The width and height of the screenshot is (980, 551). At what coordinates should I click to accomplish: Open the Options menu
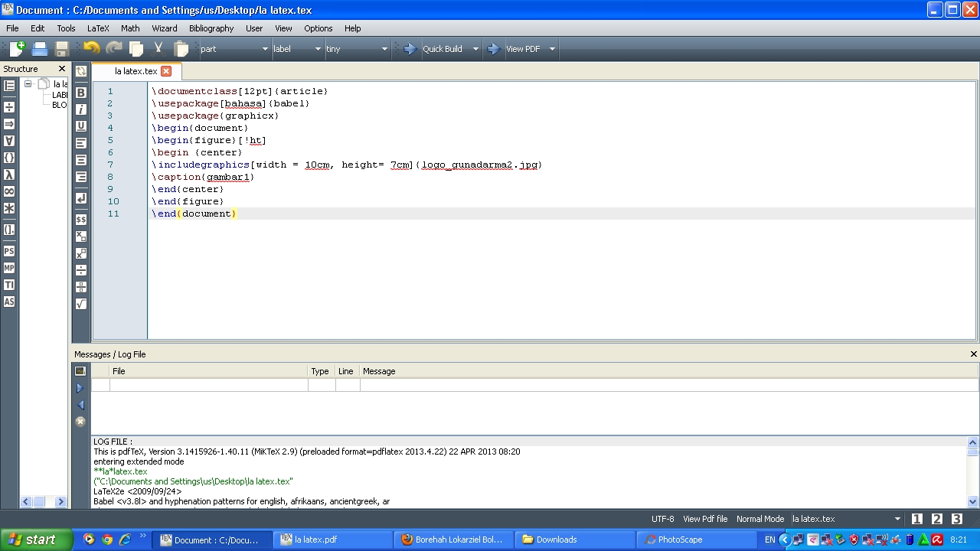(x=318, y=28)
